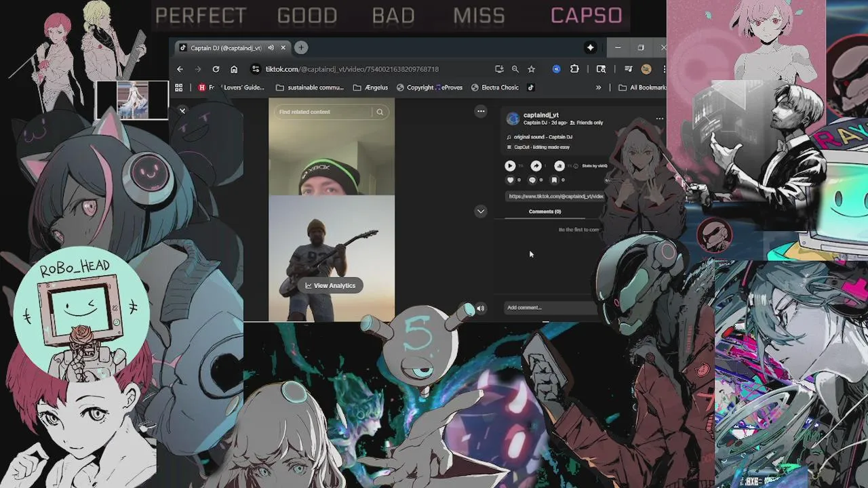Open the browser home page
Screen dimensions: 868x488
click(x=234, y=69)
